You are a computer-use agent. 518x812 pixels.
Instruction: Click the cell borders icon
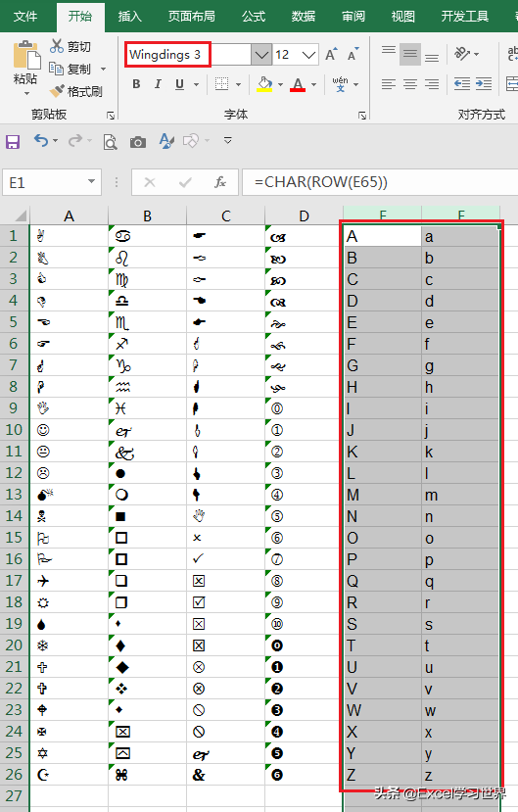point(221,84)
